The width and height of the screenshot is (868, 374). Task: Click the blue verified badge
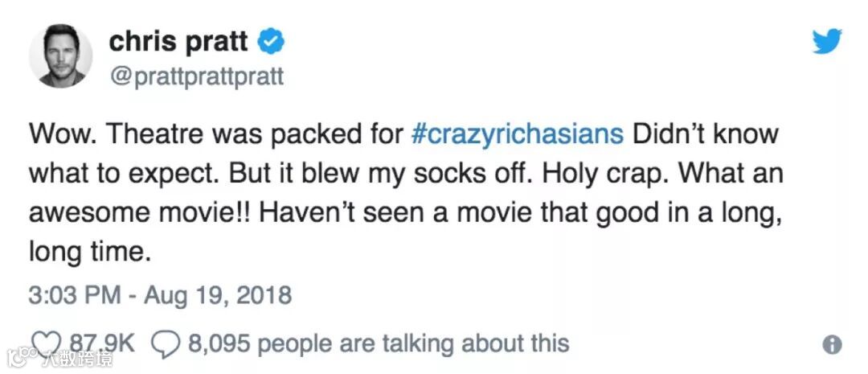coord(268,40)
